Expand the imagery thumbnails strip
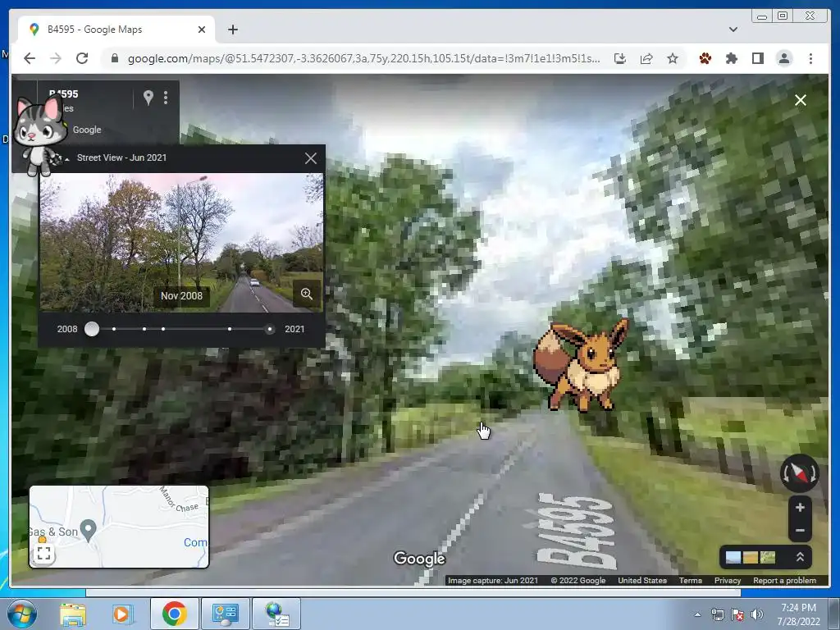This screenshot has height=630, width=840. pos(800,557)
